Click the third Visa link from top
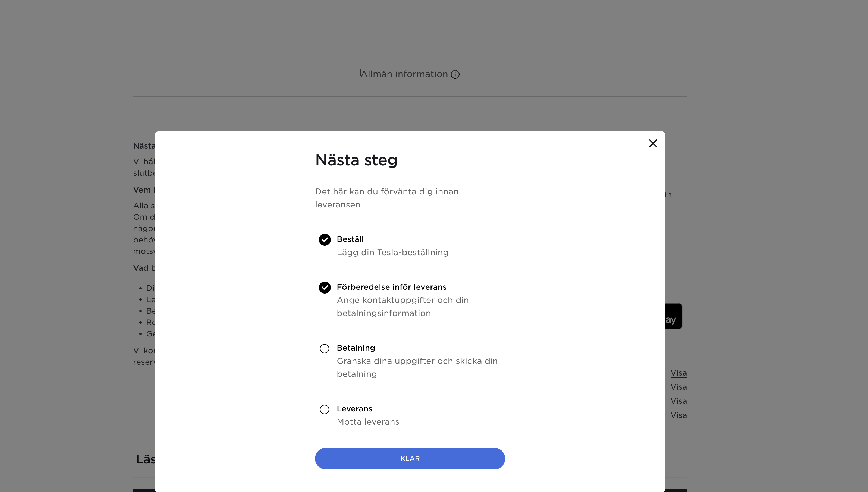 click(678, 401)
